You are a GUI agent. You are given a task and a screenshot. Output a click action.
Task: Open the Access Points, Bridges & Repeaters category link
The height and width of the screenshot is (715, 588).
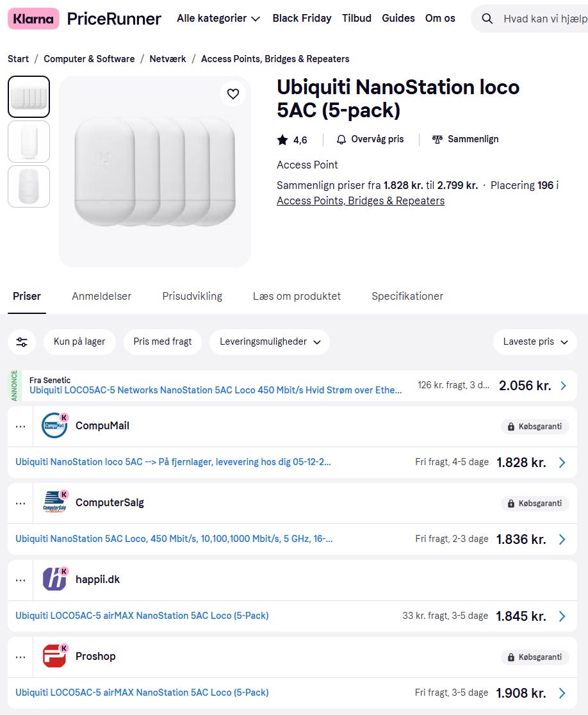(x=361, y=201)
